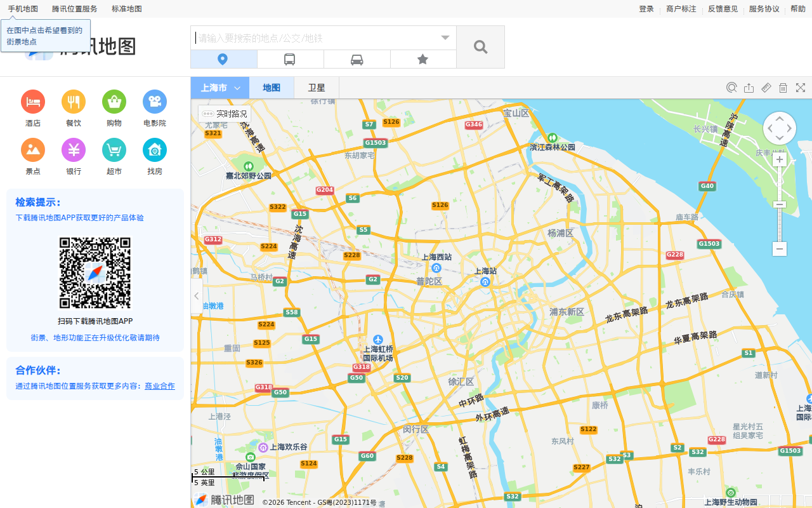Open the 上海市 city selector dropdown
812x508 pixels.
point(220,88)
